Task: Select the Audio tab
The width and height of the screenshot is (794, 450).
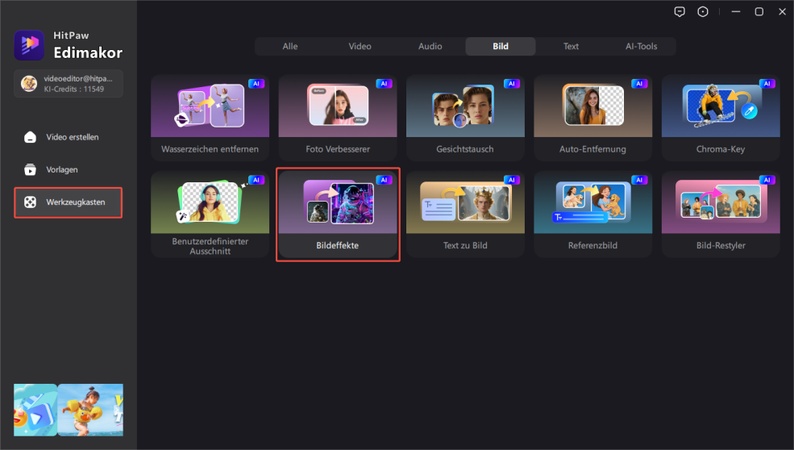Action: 430,46
